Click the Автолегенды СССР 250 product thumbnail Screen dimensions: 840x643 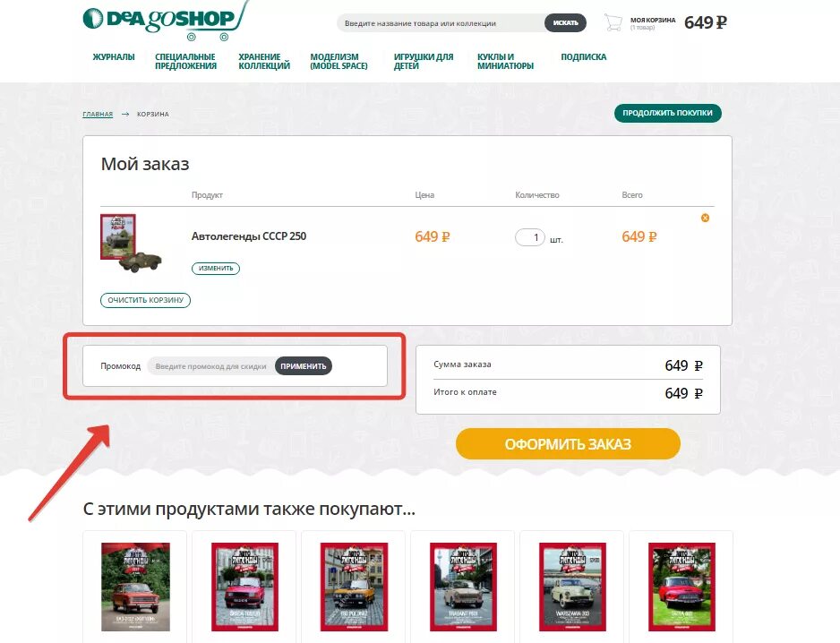[131, 244]
